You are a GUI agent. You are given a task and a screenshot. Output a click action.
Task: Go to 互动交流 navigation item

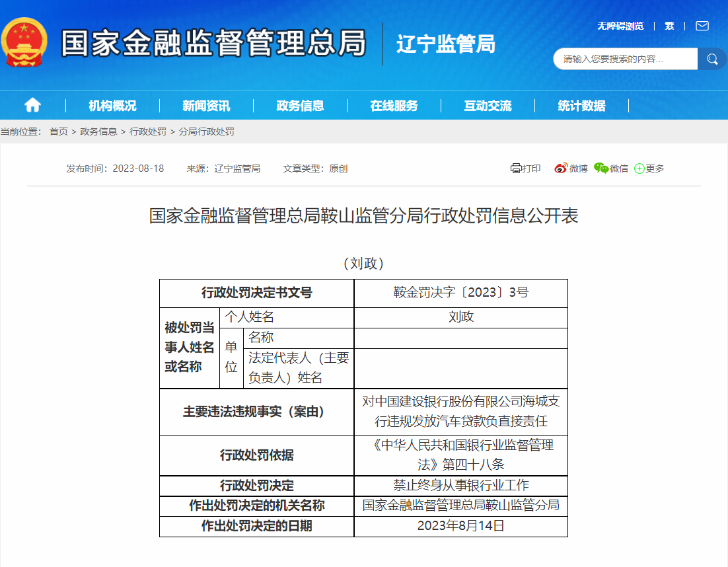click(488, 106)
